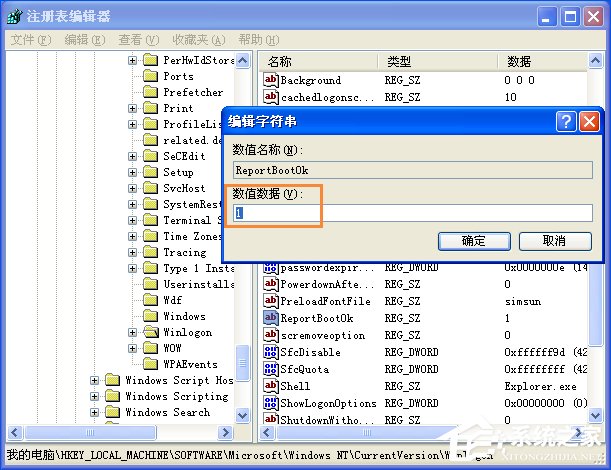Viewport: 611px width, 470px height.
Task: Select the Background string value icon
Action: pyautogui.click(x=270, y=80)
